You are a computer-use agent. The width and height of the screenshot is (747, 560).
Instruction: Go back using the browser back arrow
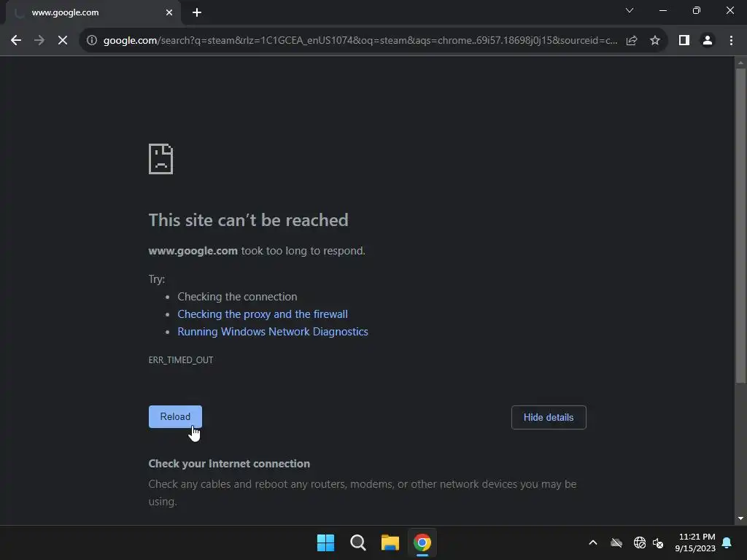(x=16, y=41)
